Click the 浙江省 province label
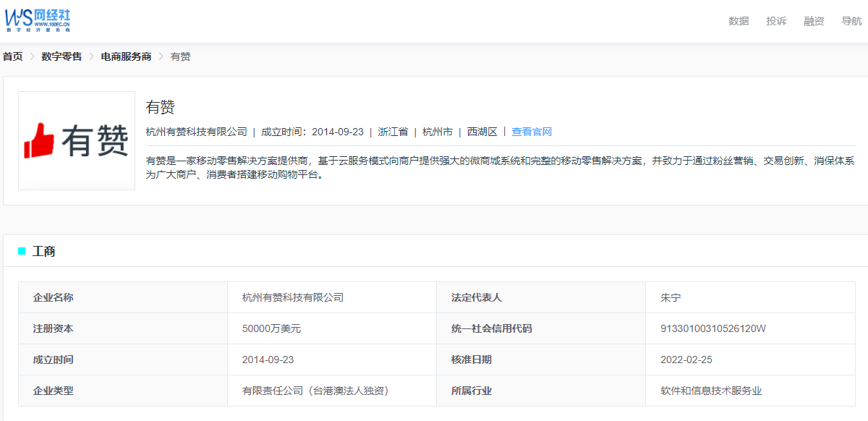Screen dimensions: 868x421 point(393,132)
